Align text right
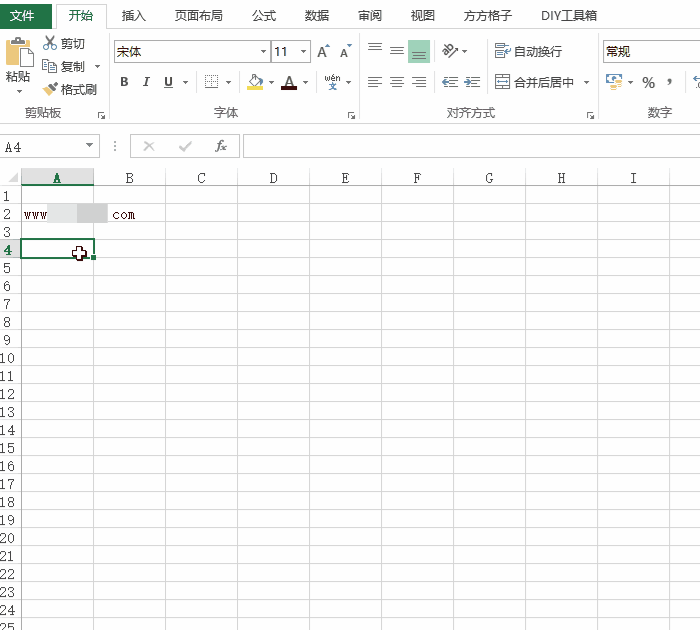This screenshot has height=630, width=700. [419, 82]
